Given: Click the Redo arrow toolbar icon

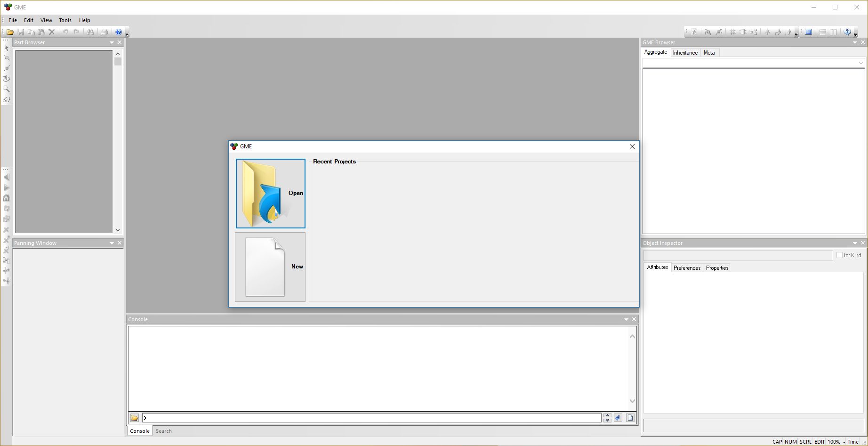Looking at the screenshot, I should (x=76, y=32).
